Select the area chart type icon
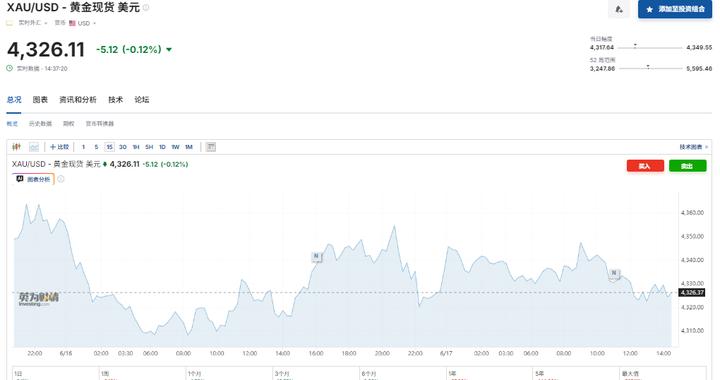 (34, 147)
